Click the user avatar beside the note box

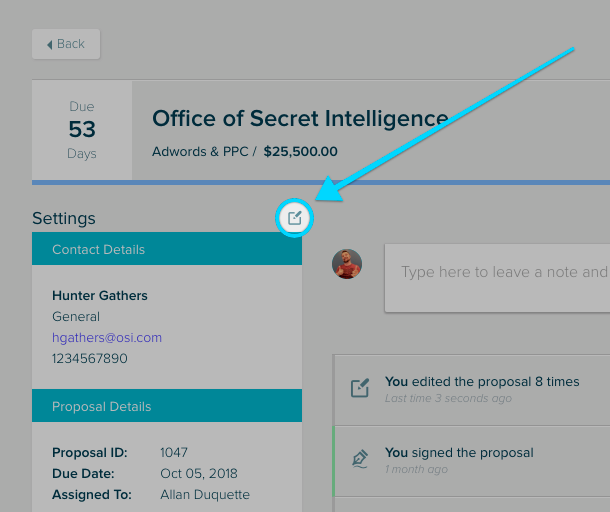point(346,264)
